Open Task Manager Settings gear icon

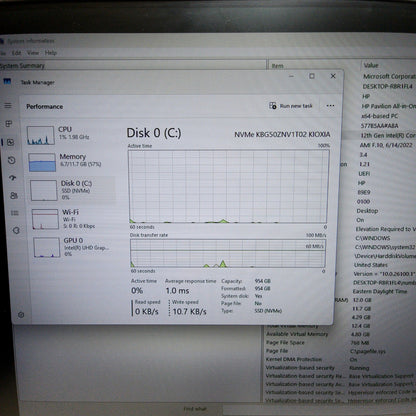click(x=21, y=315)
